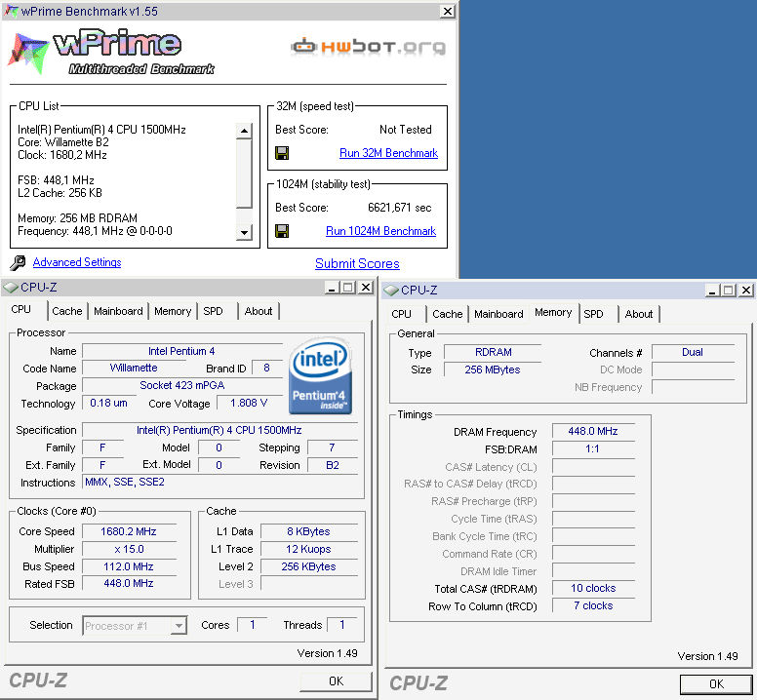The width and height of the screenshot is (757, 700).
Task: Click the Specification Pentium 4 CPU 1500MHz field
Action: (219, 430)
